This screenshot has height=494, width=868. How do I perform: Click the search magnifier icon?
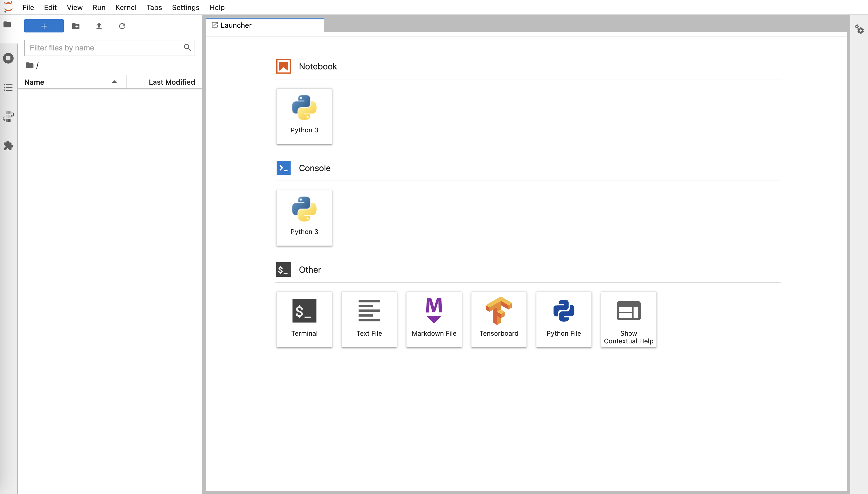coord(187,47)
